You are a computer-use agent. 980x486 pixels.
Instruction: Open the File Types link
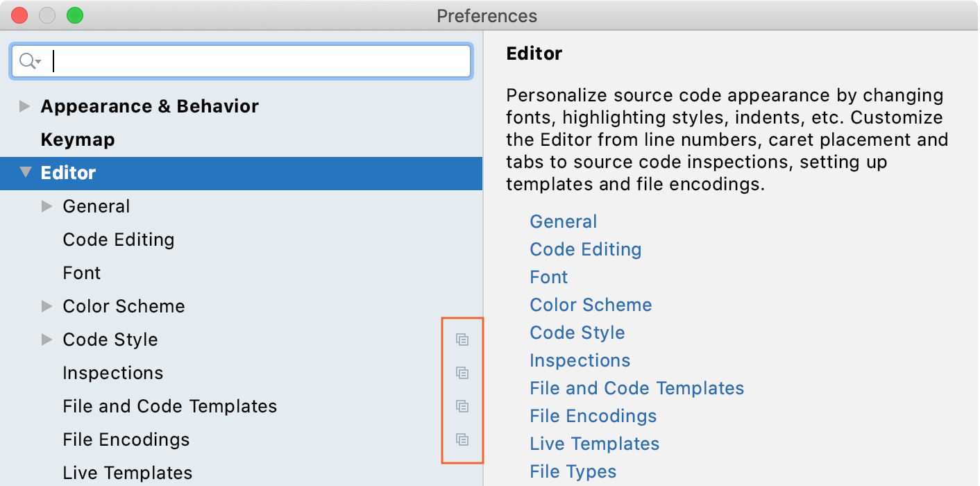pyautogui.click(x=573, y=471)
